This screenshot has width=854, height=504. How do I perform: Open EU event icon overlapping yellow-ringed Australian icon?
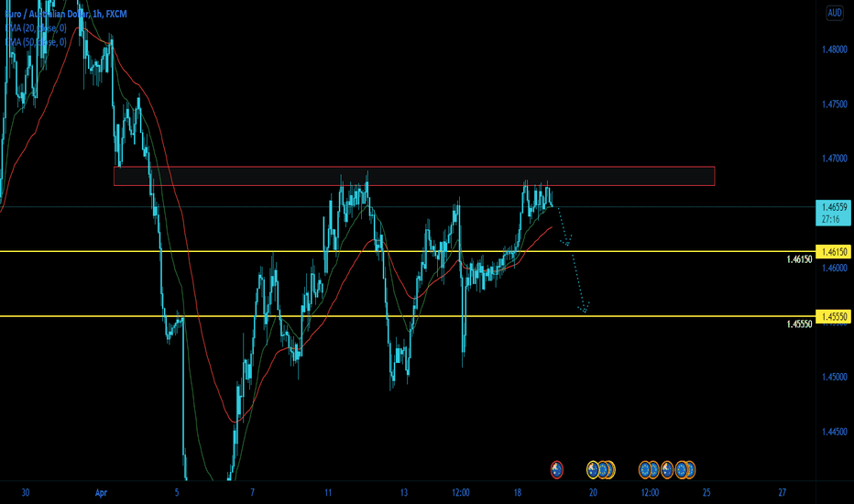[x=604, y=470]
